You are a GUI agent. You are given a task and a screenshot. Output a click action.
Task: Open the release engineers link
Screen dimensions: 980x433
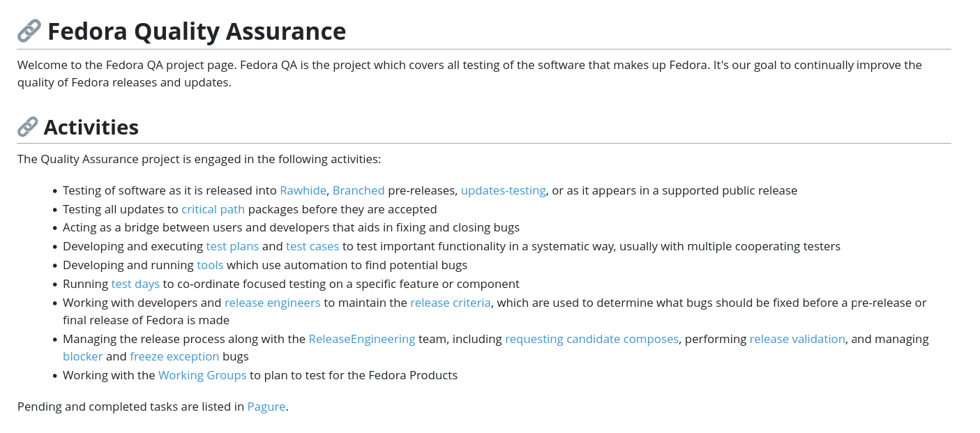coord(273,303)
